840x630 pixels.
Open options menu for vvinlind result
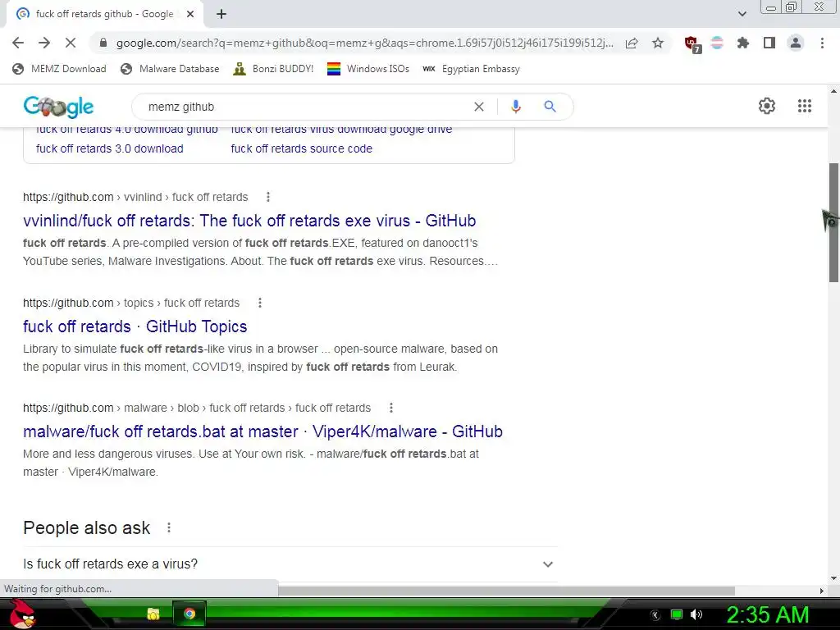click(268, 197)
